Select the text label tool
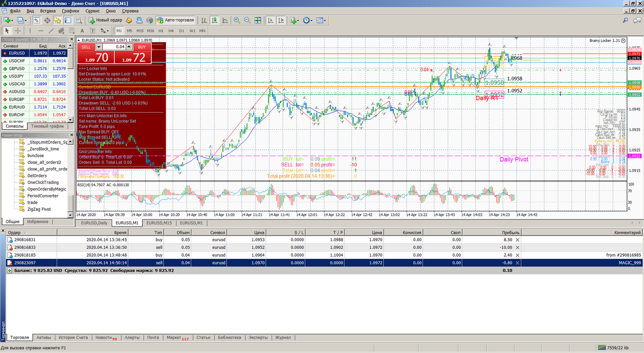Screen dimensions: 644x353 pos(82,31)
